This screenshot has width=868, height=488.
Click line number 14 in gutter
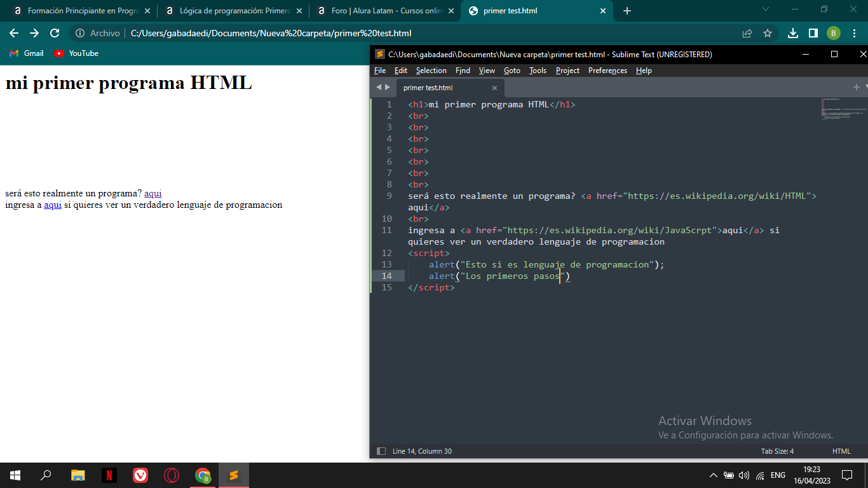[387, 276]
